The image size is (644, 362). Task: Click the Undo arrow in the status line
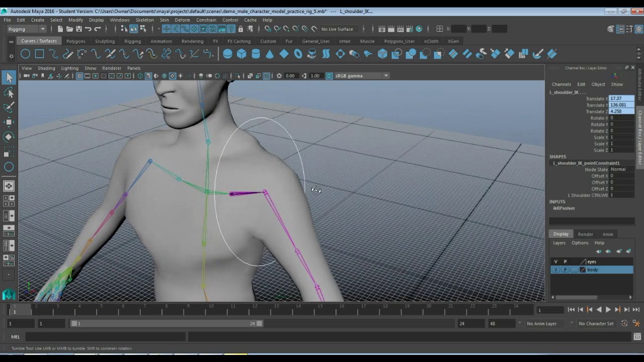[x=89, y=29]
